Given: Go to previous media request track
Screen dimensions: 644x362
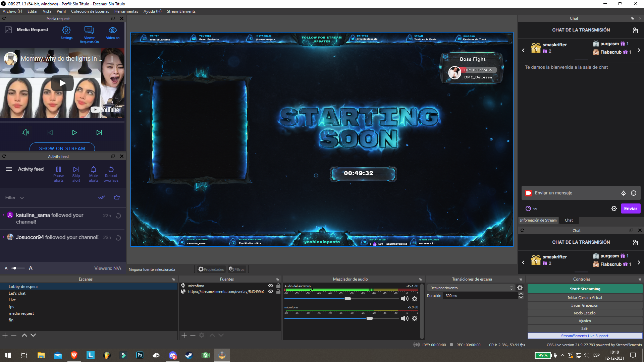Looking at the screenshot, I should click(50, 132).
